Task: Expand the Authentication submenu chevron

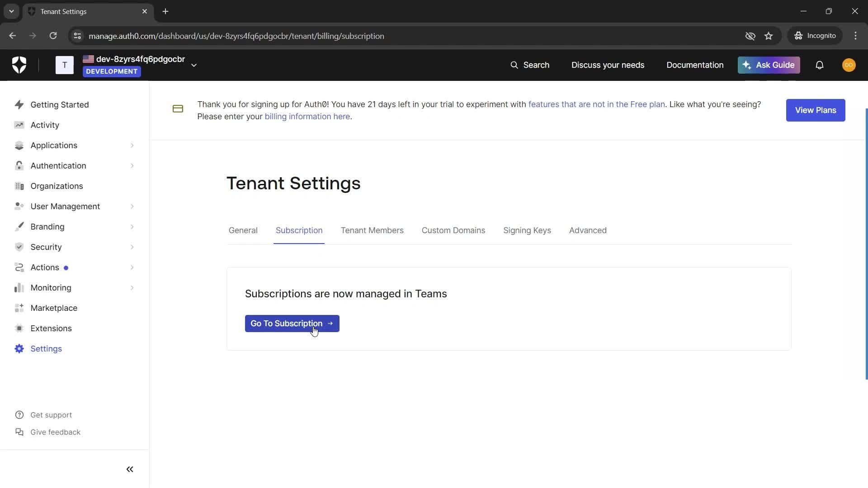Action: (132, 166)
